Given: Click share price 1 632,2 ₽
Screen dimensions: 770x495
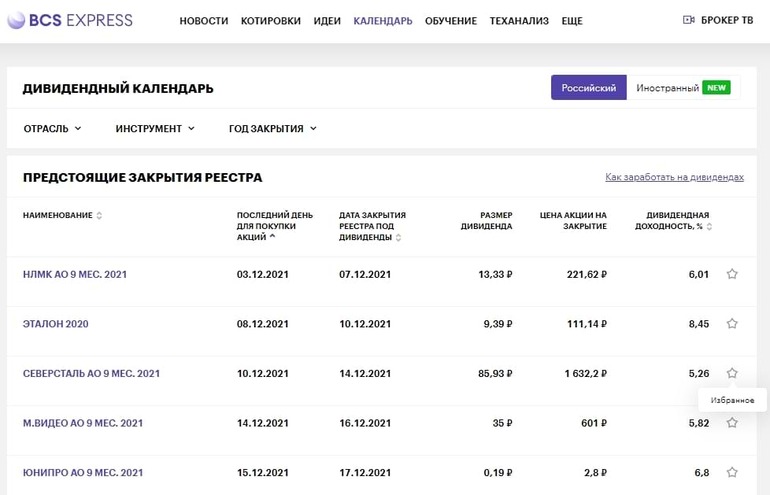Looking at the screenshot, I should click(586, 374).
